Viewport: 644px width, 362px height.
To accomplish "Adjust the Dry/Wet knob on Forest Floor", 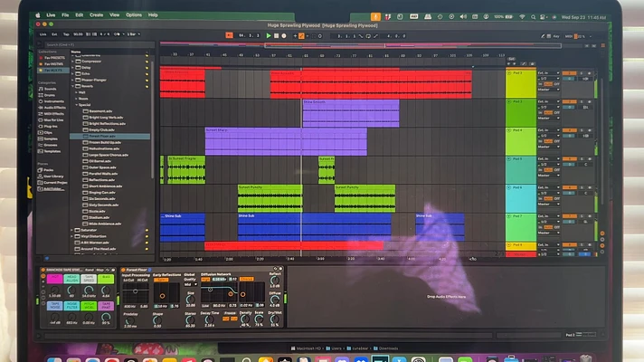I will (x=274, y=319).
